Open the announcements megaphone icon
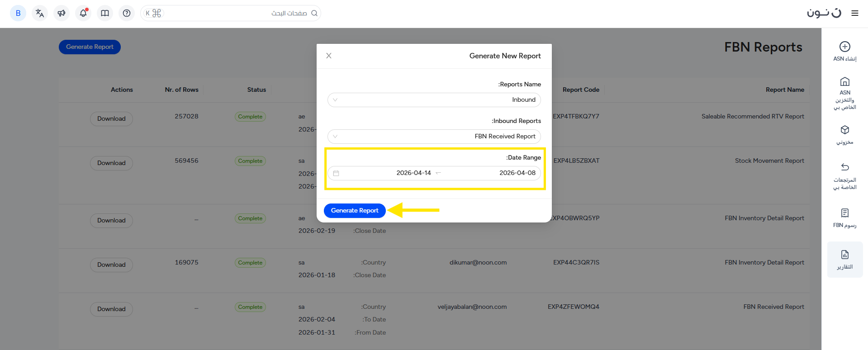 (62, 13)
